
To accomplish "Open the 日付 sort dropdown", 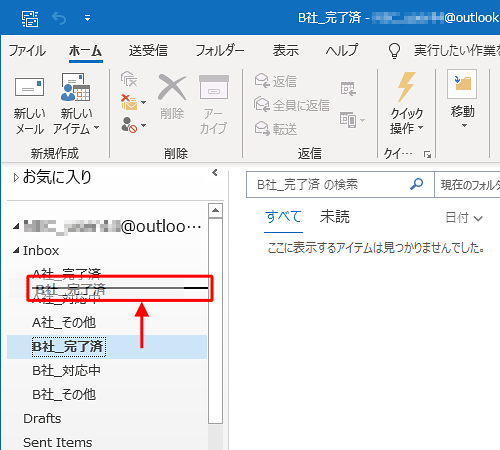I will [464, 218].
